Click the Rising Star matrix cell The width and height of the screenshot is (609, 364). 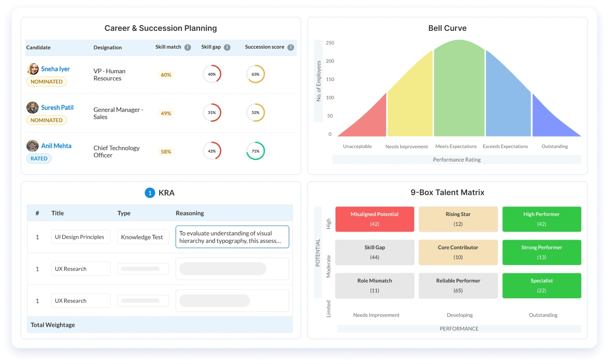click(x=458, y=219)
